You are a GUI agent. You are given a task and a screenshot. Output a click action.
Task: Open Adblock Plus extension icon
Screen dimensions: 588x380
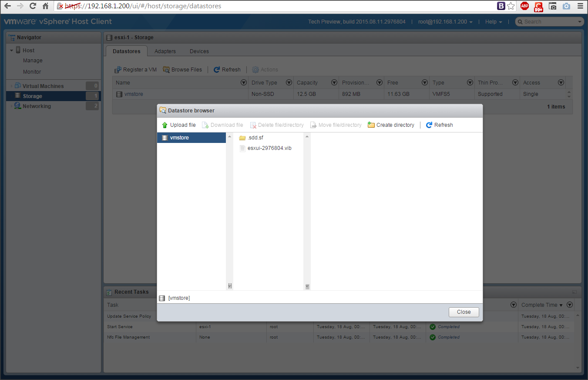click(525, 6)
